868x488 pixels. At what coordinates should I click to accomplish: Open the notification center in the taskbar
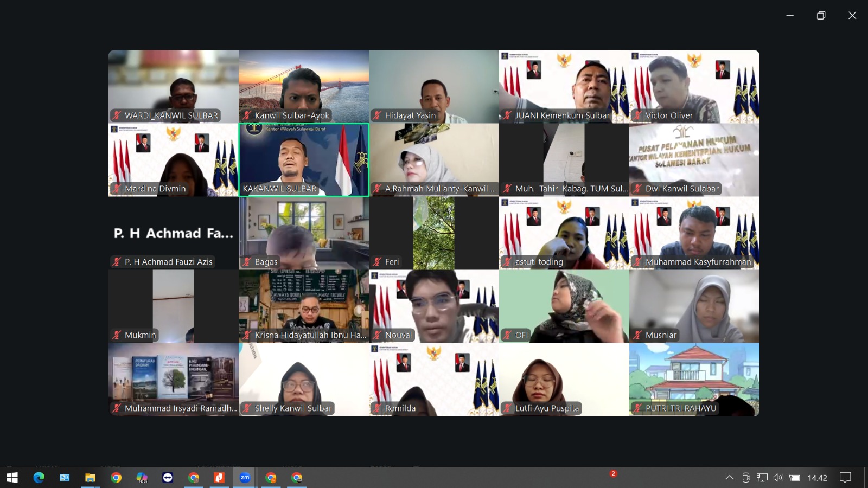845,478
